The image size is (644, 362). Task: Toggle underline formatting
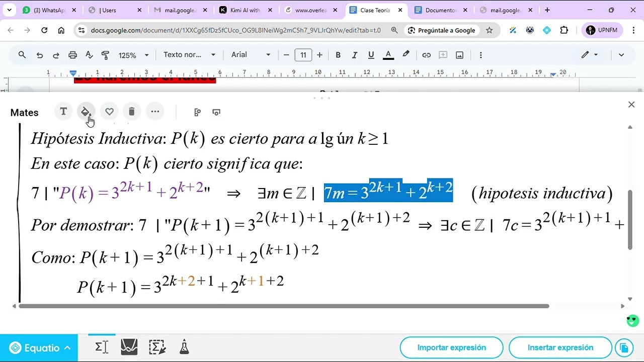coord(371,55)
